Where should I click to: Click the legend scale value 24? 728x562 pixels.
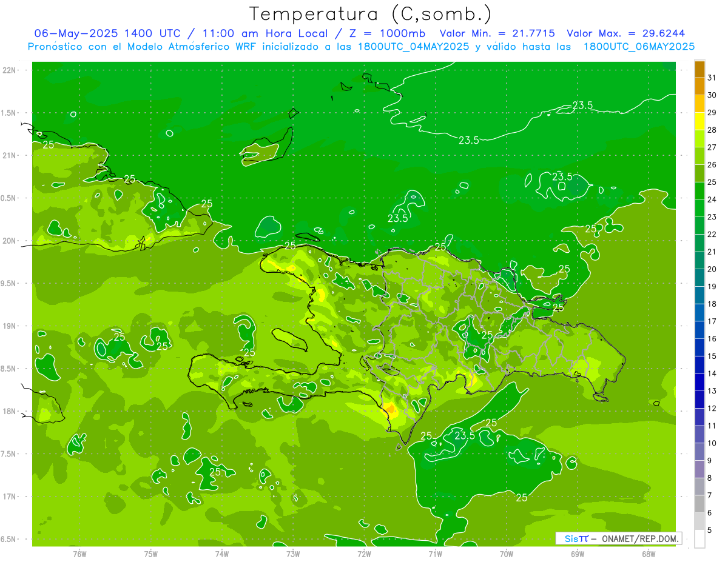[x=712, y=199]
